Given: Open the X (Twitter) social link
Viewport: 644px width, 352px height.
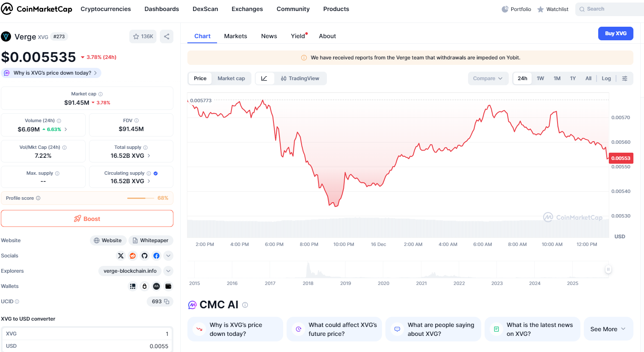Looking at the screenshot, I should coord(121,256).
